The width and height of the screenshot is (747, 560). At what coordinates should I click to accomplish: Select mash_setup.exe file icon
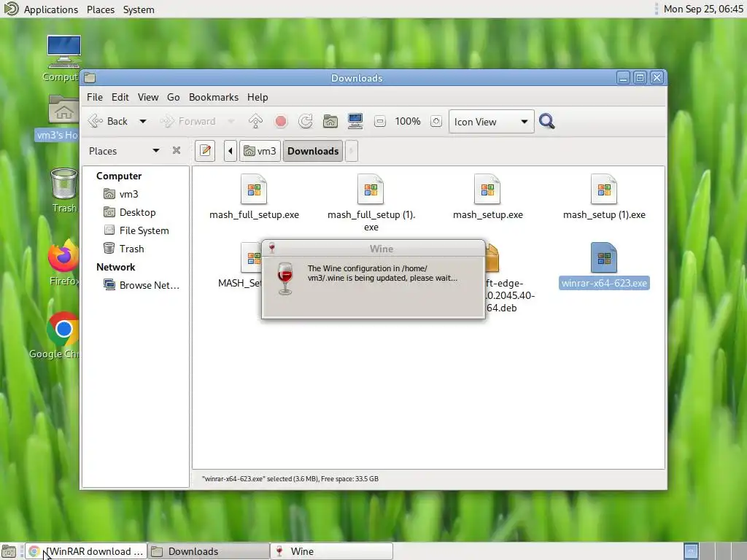coord(487,190)
